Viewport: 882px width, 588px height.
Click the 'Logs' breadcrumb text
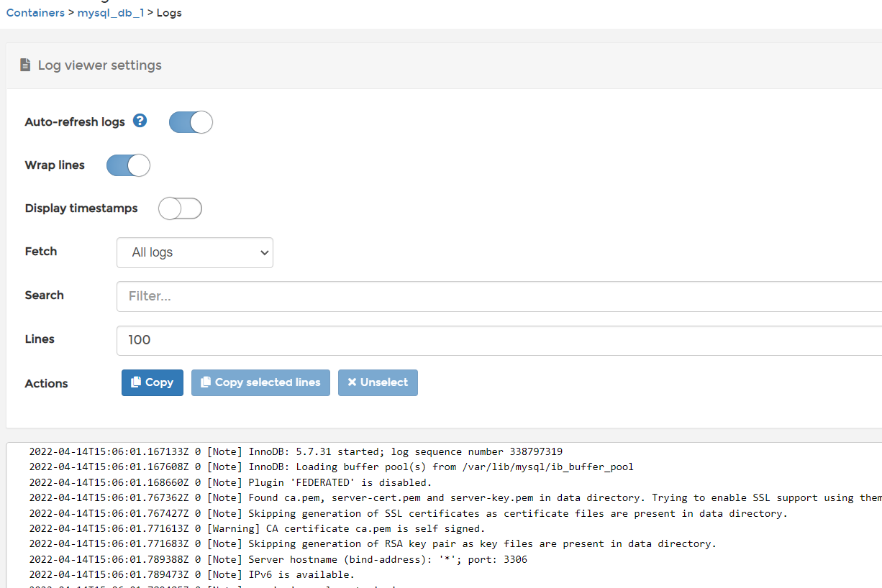point(169,13)
